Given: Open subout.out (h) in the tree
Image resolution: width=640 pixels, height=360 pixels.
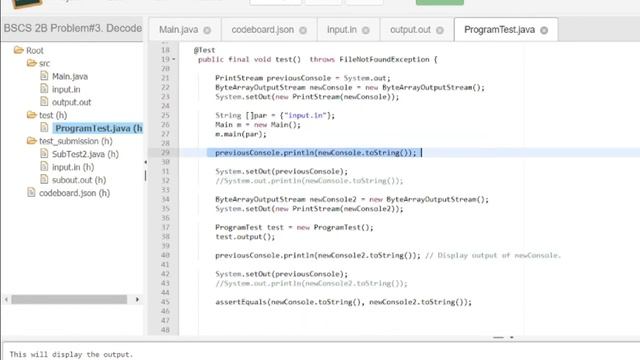Looking at the screenshot, I should click(79, 180).
